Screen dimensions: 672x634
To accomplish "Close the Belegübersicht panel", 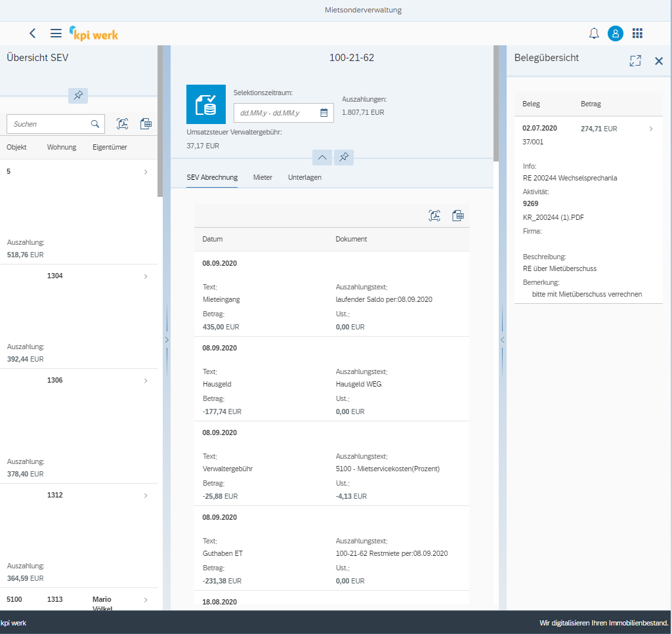I will 659,61.
